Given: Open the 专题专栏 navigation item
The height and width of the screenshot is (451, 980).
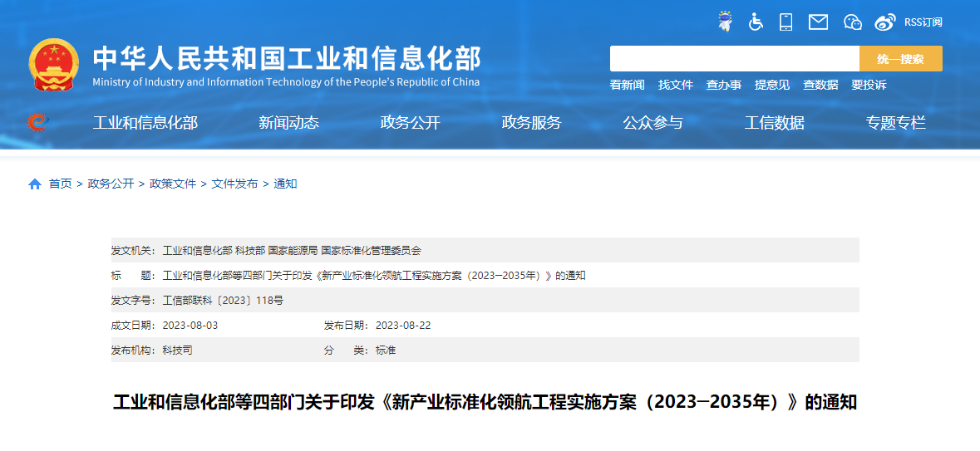Looking at the screenshot, I should pyautogui.click(x=895, y=123).
